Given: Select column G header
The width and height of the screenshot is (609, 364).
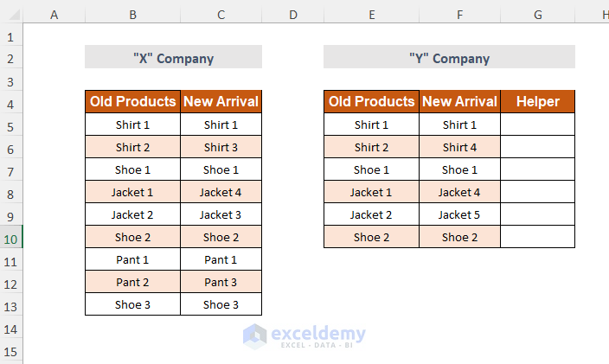Looking at the screenshot, I should tap(537, 15).
